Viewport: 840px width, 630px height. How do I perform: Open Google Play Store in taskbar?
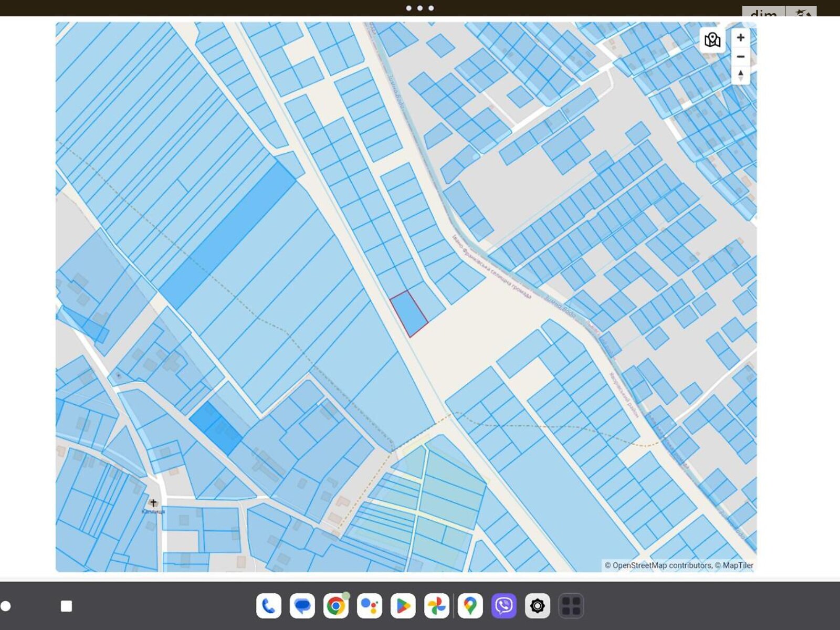403,606
